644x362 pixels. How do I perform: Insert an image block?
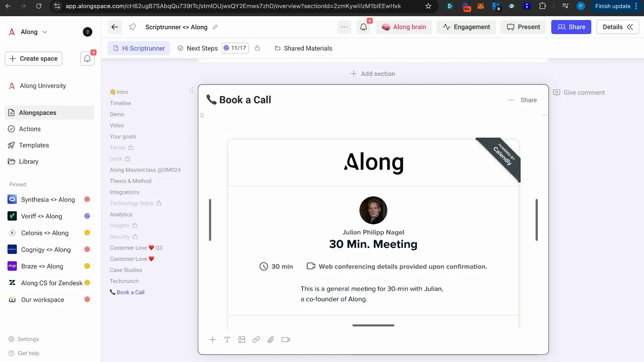pyautogui.click(x=241, y=340)
